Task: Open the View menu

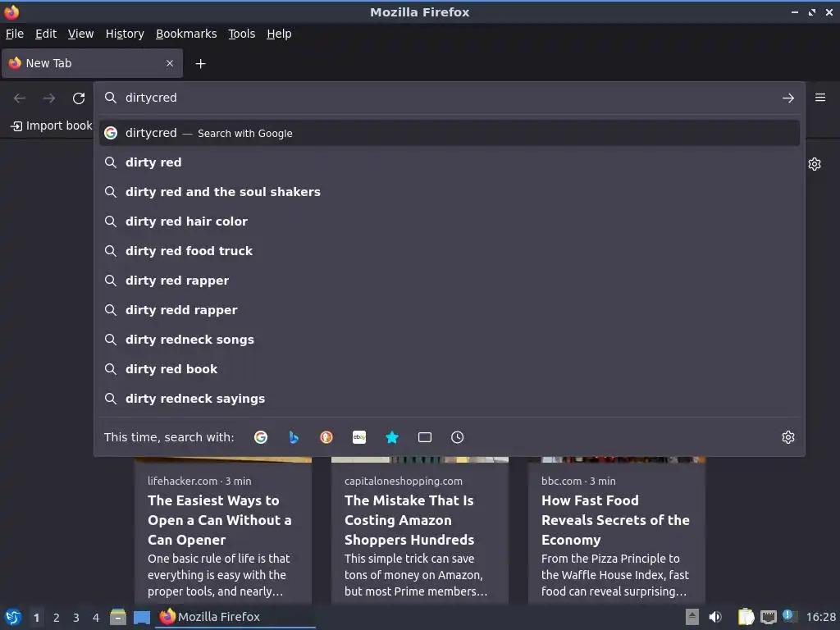Action: click(81, 34)
